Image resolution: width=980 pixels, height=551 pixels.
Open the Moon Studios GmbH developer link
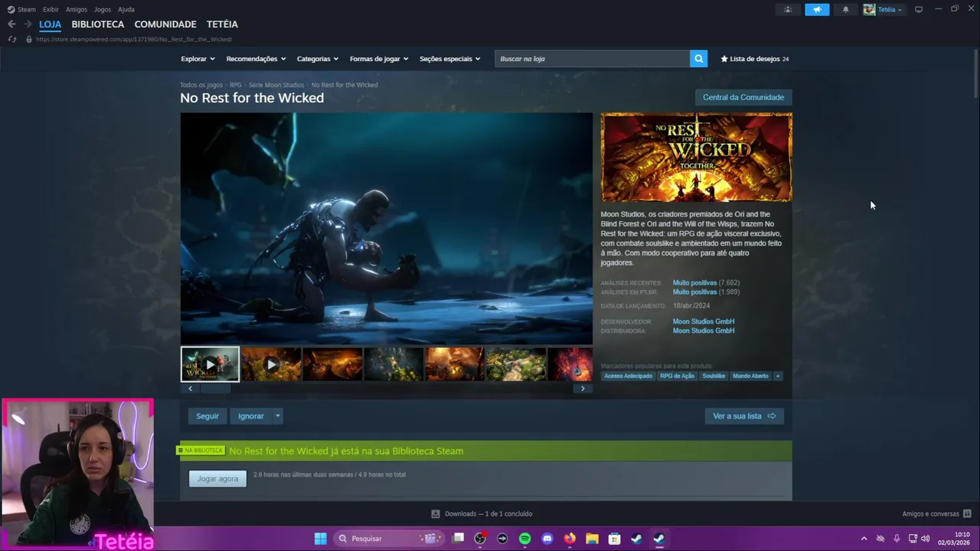coord(704,321)
